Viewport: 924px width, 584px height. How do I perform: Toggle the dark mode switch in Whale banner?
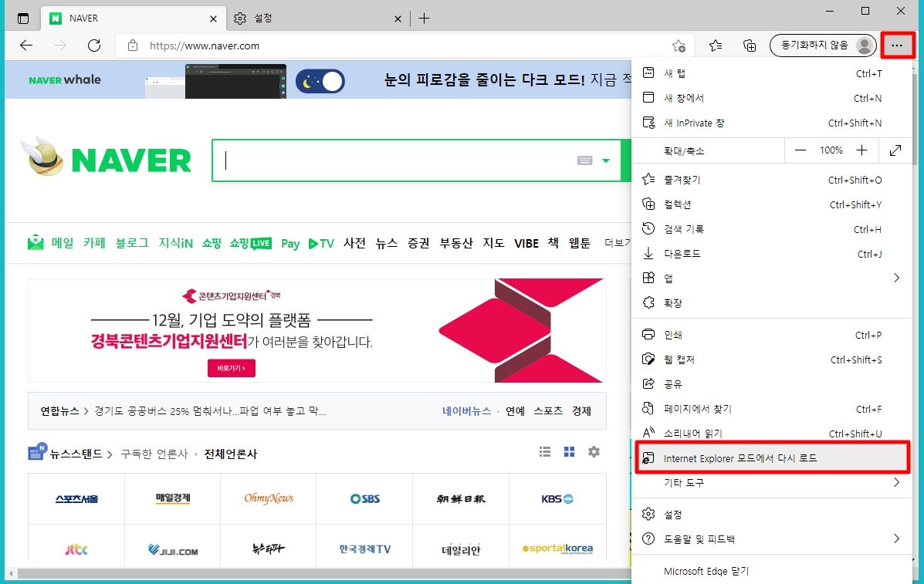(x=320, y=82)
